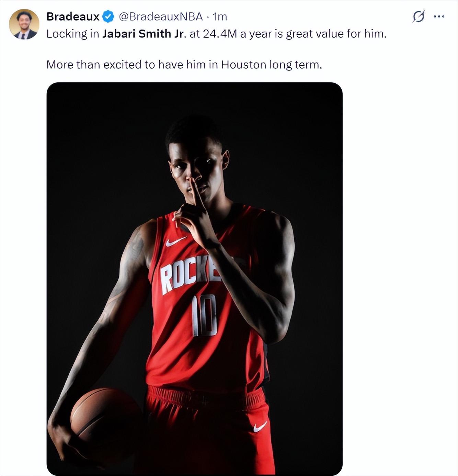Open the @BradeauxNBA handle link

click(x=161, y=16)
